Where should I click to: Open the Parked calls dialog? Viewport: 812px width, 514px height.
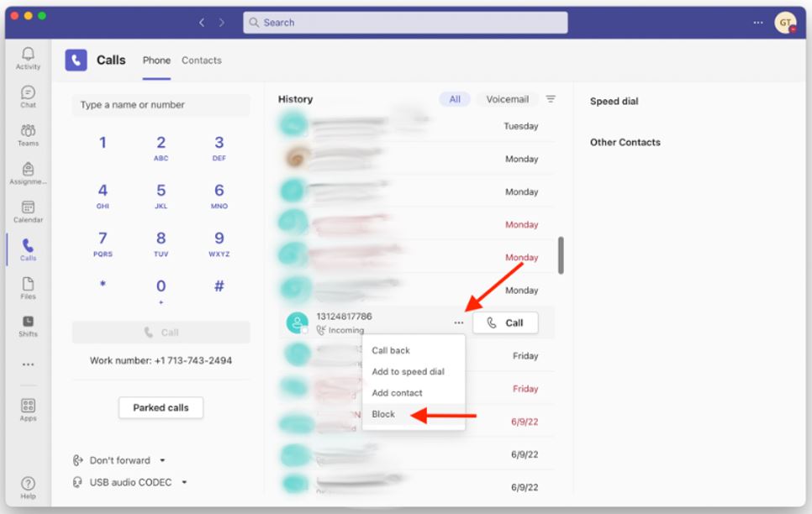[161, 407]
